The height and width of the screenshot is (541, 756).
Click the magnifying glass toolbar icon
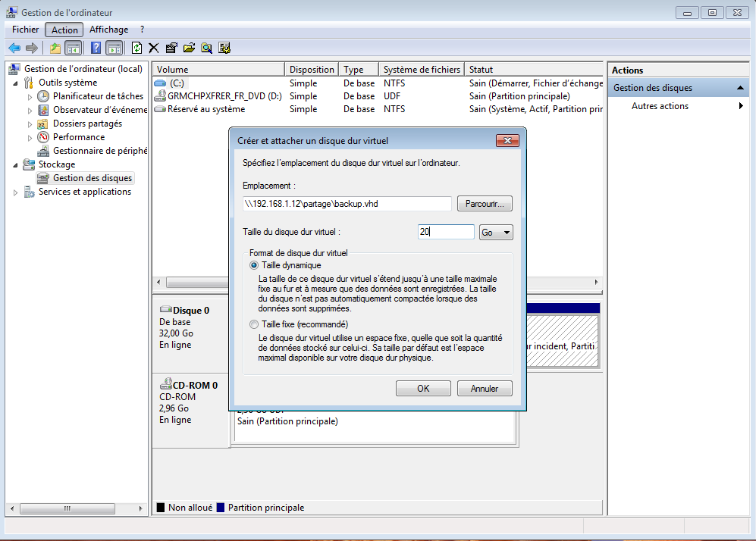pos(206,48)
